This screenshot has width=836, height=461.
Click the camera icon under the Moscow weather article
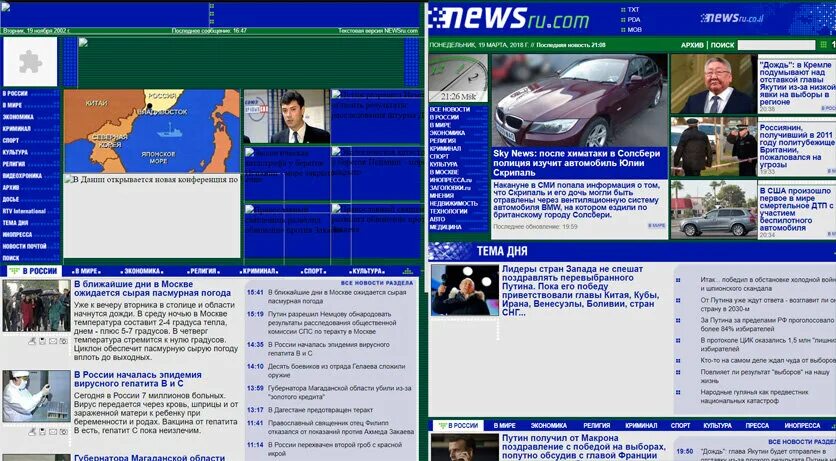pos(63,341)
